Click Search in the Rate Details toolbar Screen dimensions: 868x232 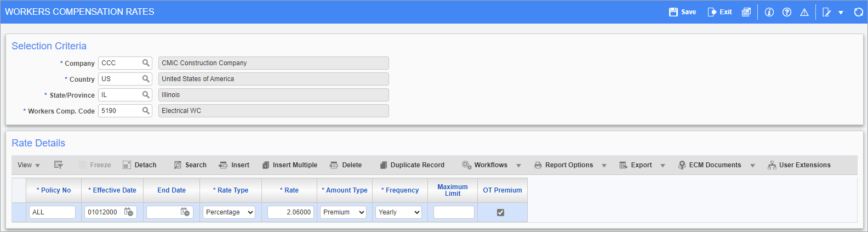coord(190,165)
